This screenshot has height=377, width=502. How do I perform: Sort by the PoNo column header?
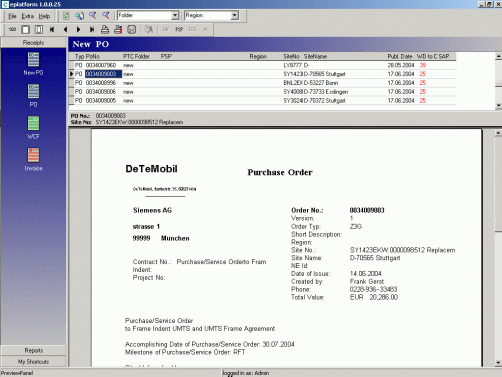pyautogui.click(x=93, y=56)
